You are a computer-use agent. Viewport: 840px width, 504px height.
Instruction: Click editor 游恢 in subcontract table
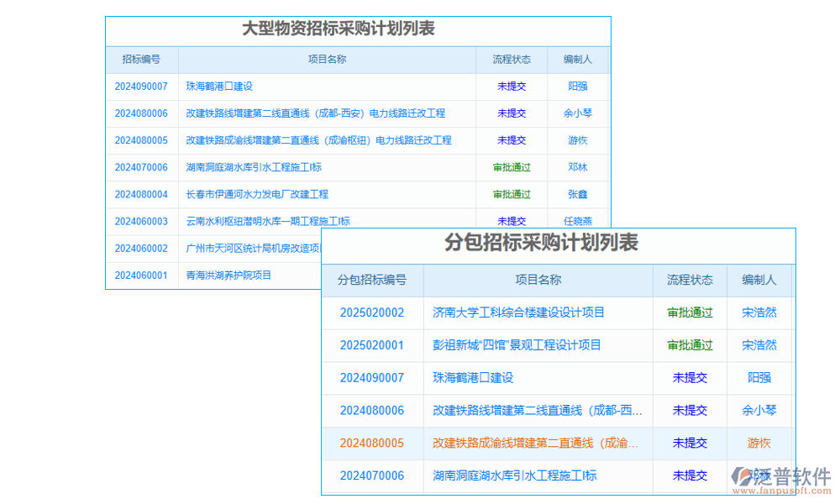coord(759,444)
